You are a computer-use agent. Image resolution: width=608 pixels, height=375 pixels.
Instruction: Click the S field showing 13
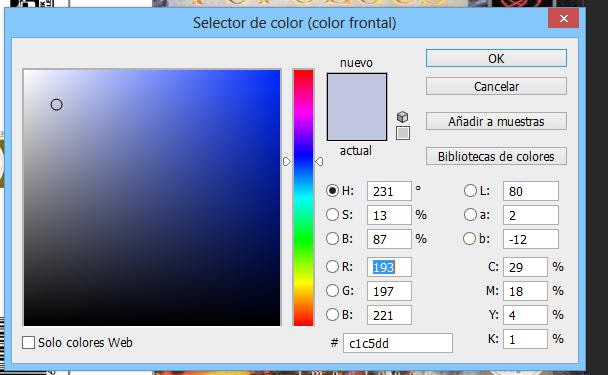[389, 215]
